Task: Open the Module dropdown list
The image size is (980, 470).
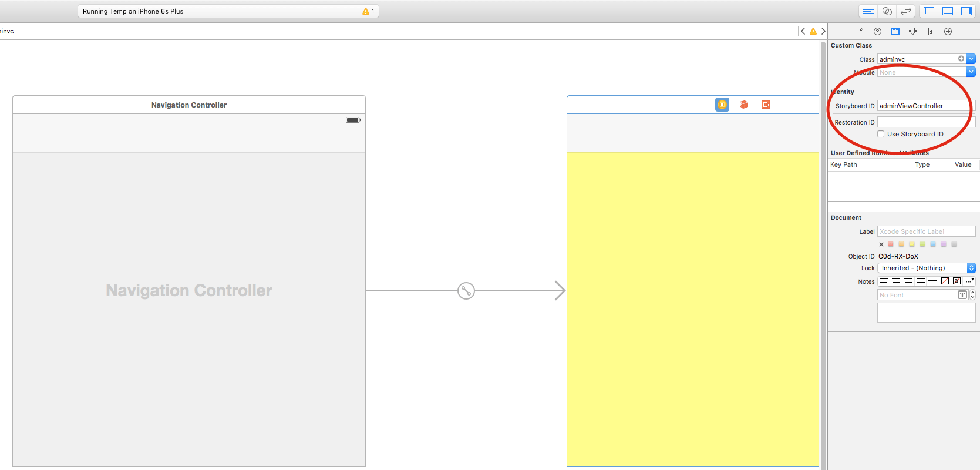Action: click(971, 72)
